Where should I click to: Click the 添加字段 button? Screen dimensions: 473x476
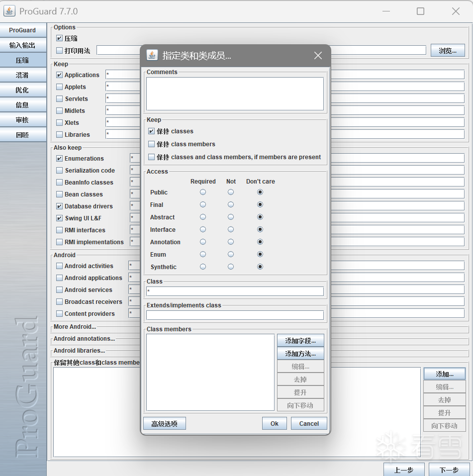click(300, 341)
